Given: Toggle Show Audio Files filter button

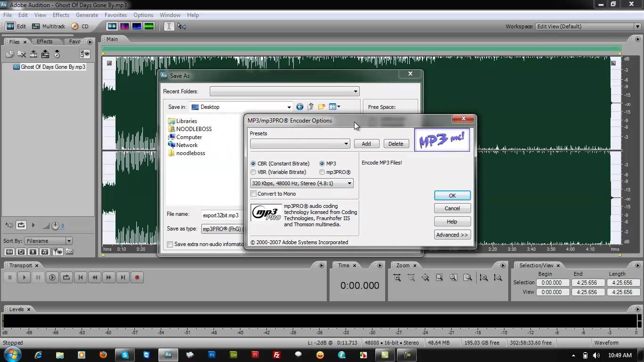Looking at the screenshot, I should [9, 252].
